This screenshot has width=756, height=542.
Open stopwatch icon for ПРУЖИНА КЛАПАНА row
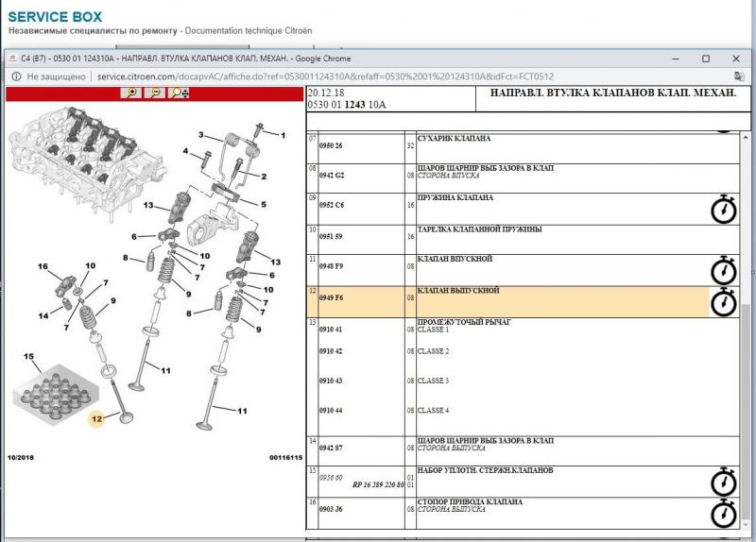coord(723,210)
